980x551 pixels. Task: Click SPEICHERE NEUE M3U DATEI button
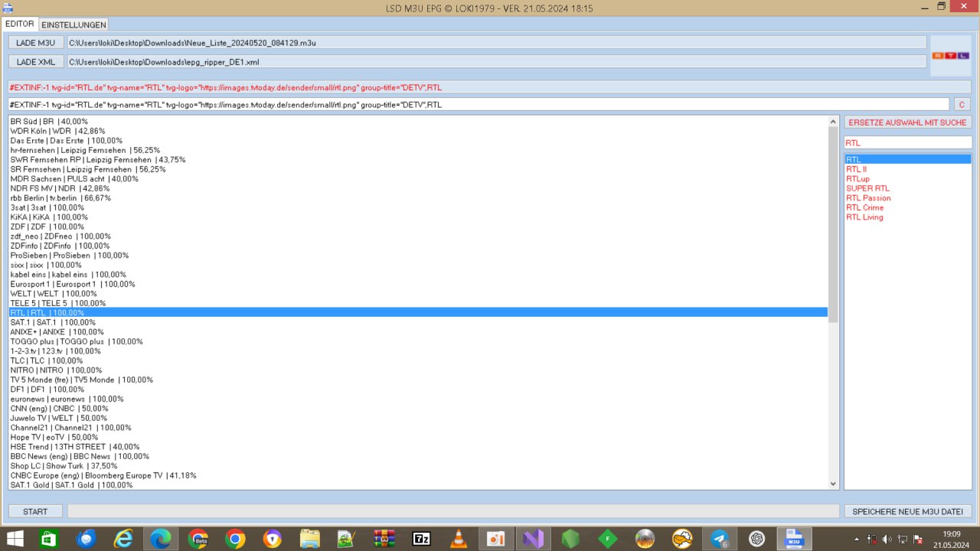[x=907, y=511]
